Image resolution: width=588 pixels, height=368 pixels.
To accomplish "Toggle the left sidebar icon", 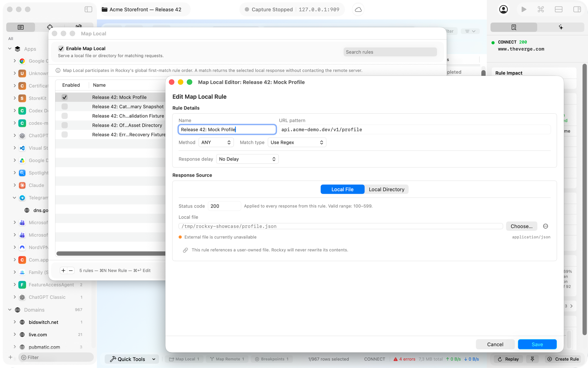I will coord(88,9).
